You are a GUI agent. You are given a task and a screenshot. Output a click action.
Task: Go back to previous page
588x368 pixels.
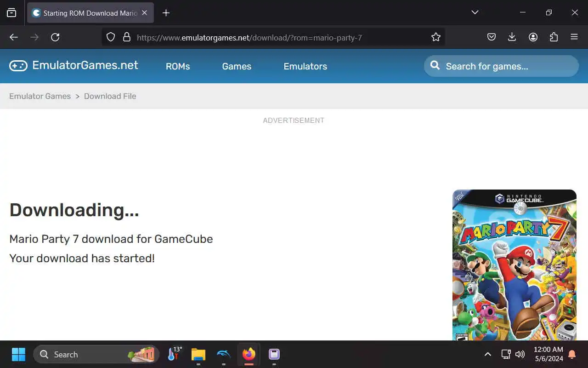pos(14,37)
